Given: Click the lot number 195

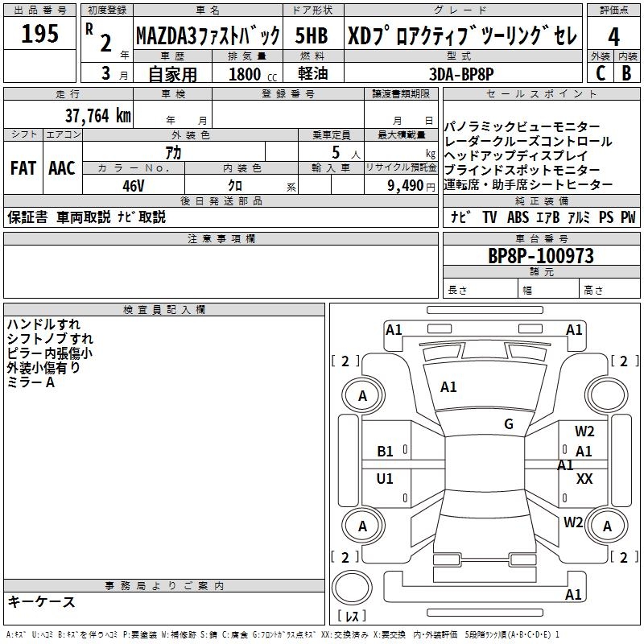Looking at the screenshot, I should (39, 35).
